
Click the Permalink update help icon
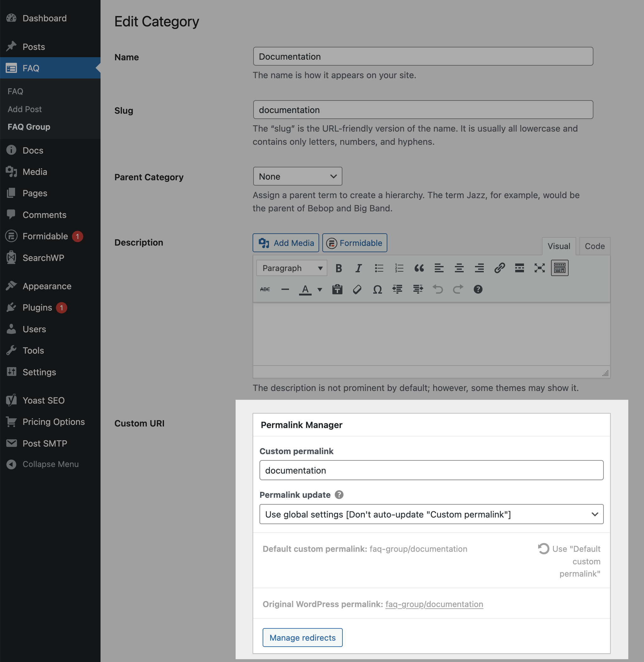click(339, 495)
